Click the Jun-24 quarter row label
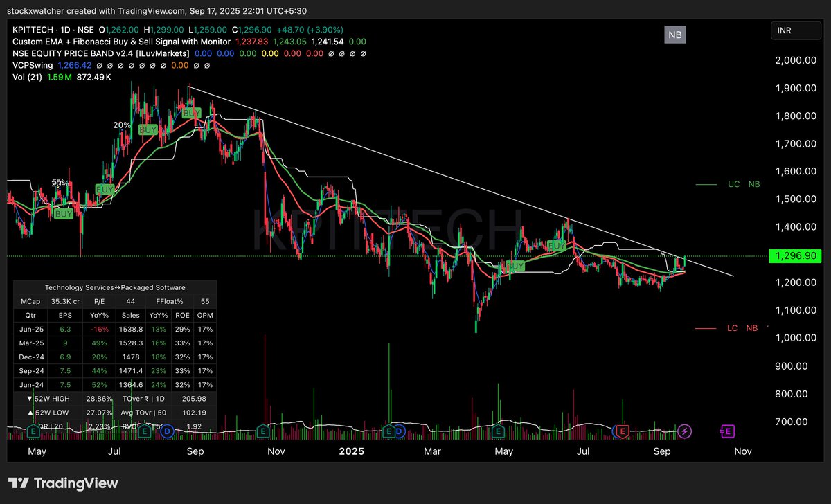The image size is (831, 504). tap(30, 385)
